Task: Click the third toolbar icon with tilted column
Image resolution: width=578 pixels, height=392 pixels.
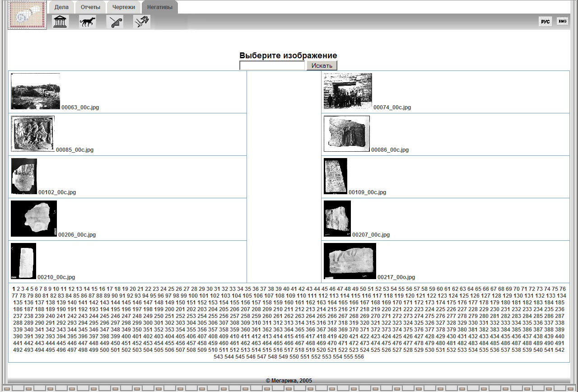Action: [x=115, y=22]
